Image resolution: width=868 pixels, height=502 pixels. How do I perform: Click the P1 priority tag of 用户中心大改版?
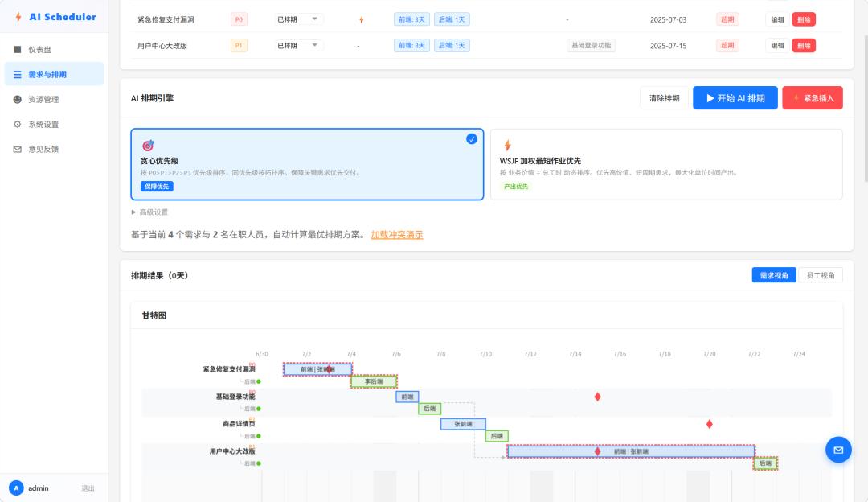[x=239, y=45]
